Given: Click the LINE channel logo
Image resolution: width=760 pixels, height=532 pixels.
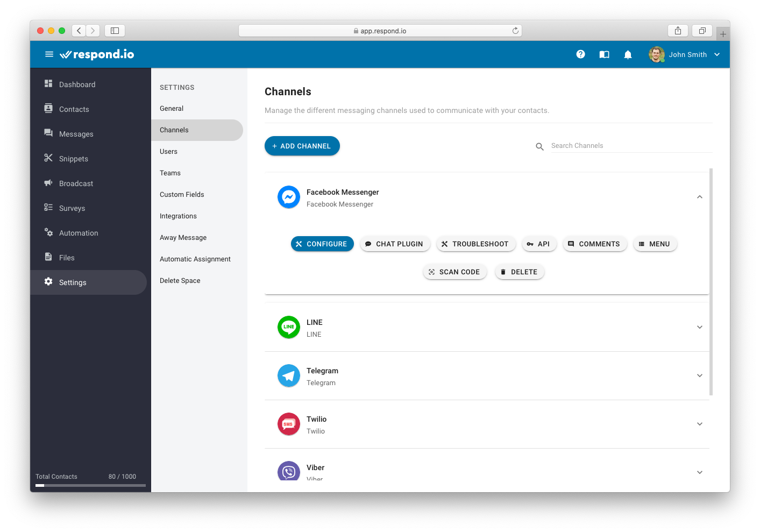Looking at the screenshot, I should point(289,327).
